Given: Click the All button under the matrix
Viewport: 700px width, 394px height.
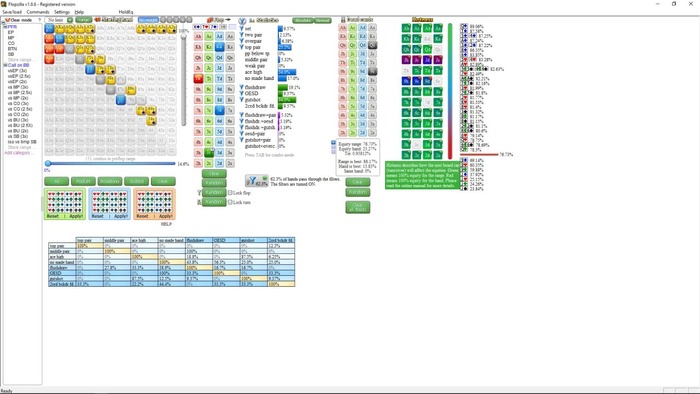Looking at the screenshot, I should point(57,181).
